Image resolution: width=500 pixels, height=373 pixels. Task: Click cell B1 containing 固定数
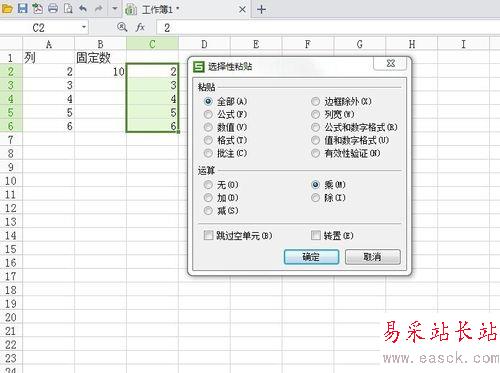click(x=100, y=58)
